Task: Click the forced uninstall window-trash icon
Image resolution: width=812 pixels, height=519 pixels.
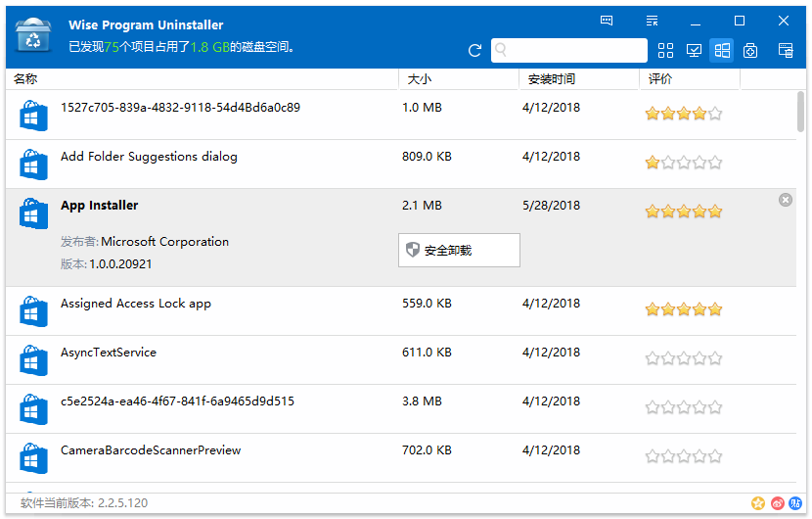Action: pos(785,51)
